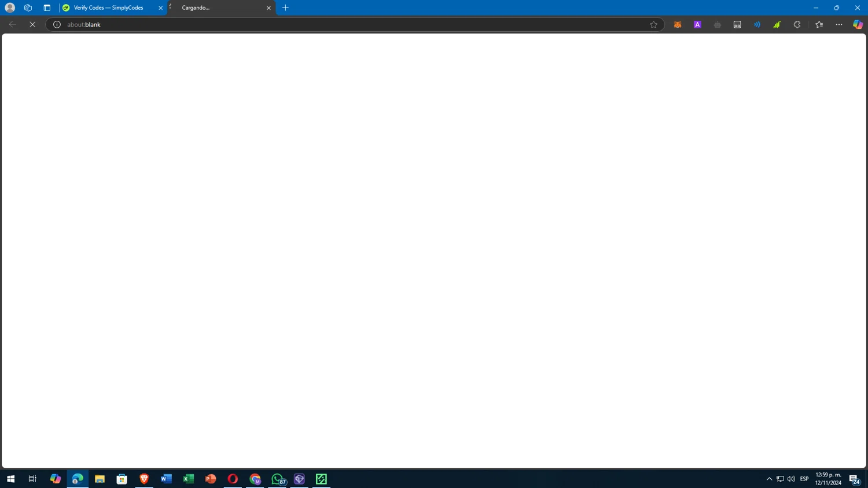
Task: Click the about:blank address bar
Action: coord(354,25)
